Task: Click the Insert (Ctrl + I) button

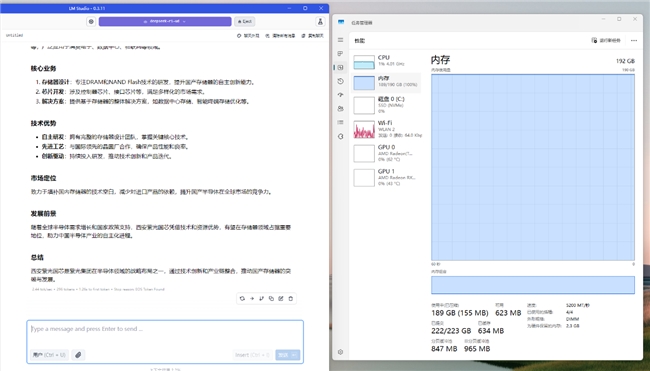Action: [252, 355]
